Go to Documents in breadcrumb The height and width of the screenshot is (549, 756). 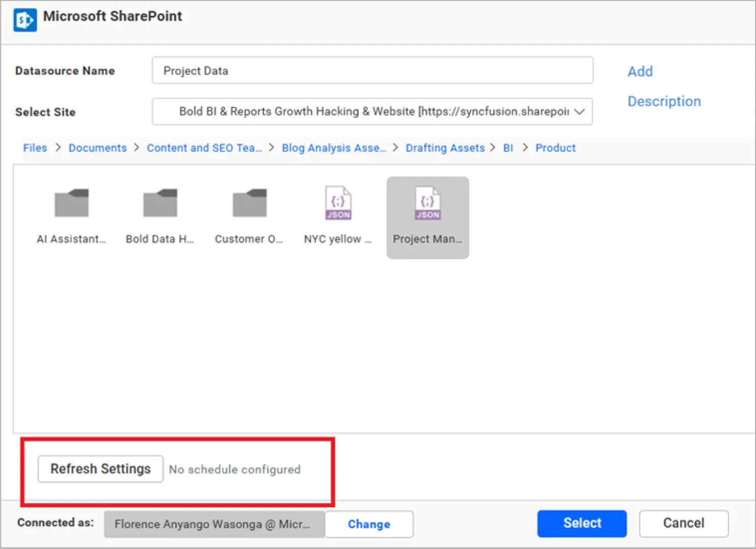pyautogui.click(x=98, y=148)
